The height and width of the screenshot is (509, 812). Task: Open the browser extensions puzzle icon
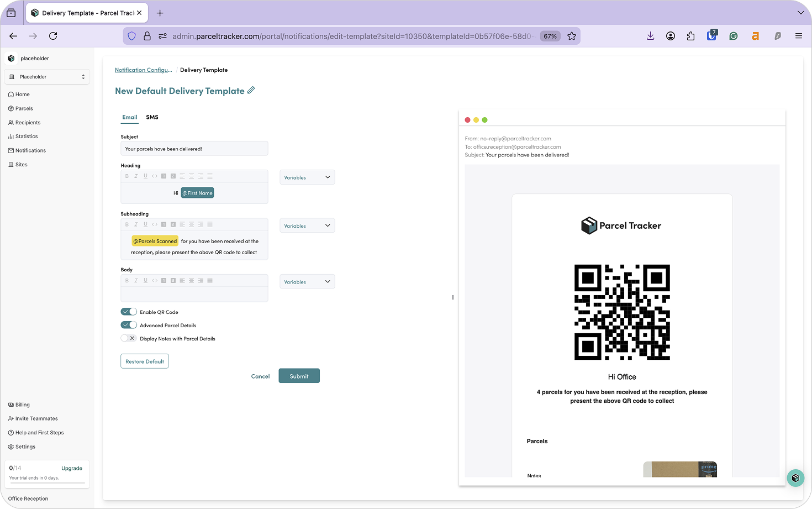[690, 36]
